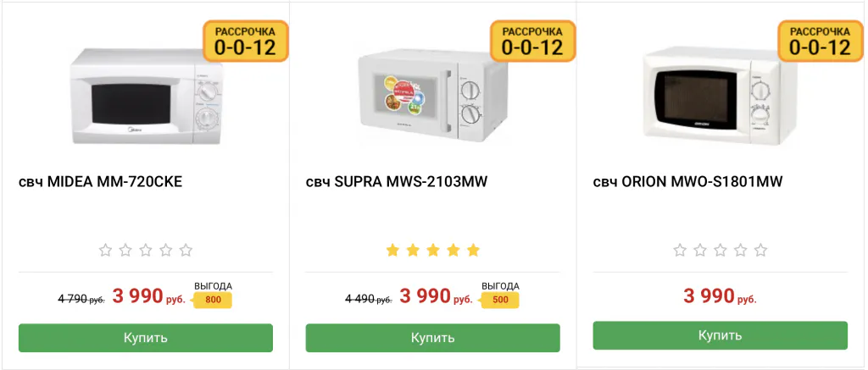Click the yellow Выгода 800 savings tag
The height and width of the screenshot is (370, 868).
213,299
